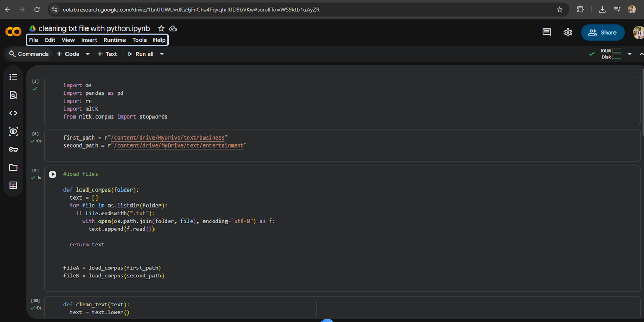Image resolution: width=644 pixels, height=322 pixels.
Task: Click the Google Drive icon beside the title
Action: (x=32, y=28)
